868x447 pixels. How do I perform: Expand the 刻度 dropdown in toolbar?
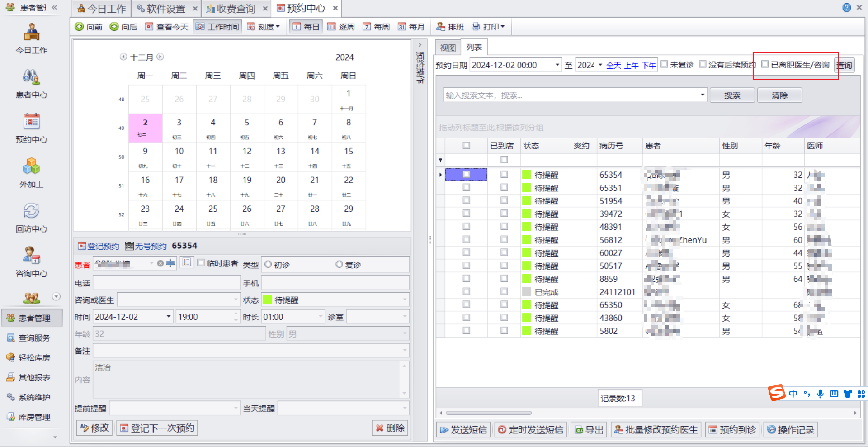point(264,27)
